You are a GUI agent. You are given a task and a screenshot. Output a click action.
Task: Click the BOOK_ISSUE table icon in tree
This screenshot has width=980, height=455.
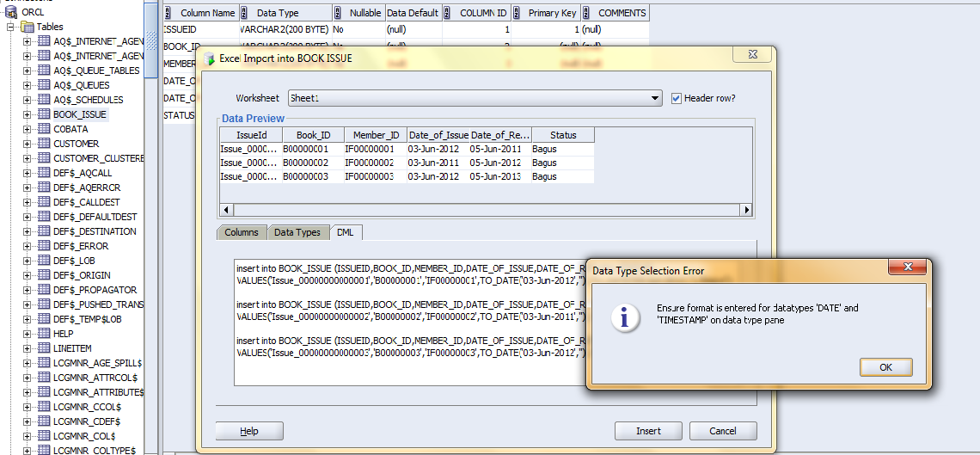pos(44,114)
